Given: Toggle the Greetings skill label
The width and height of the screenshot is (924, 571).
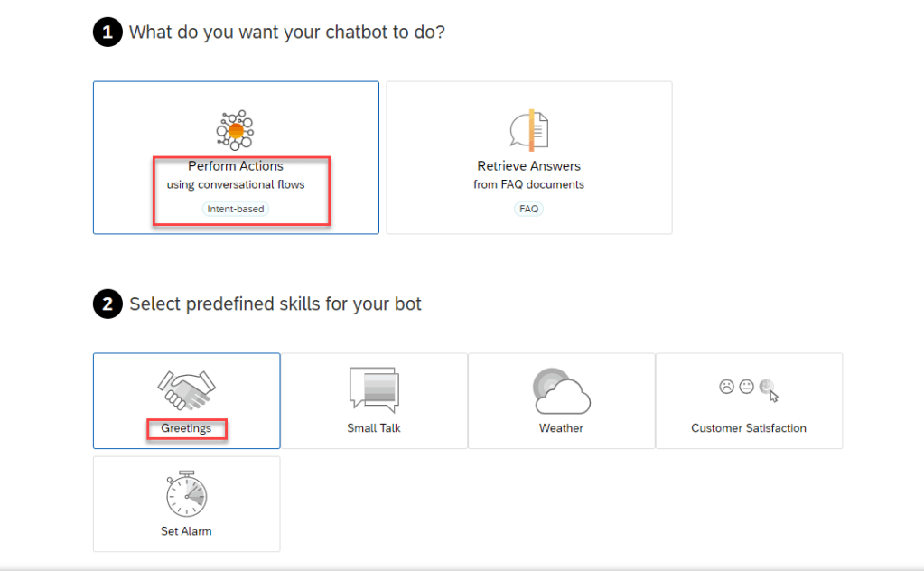Looking at the screenshot, I should 186,428.
